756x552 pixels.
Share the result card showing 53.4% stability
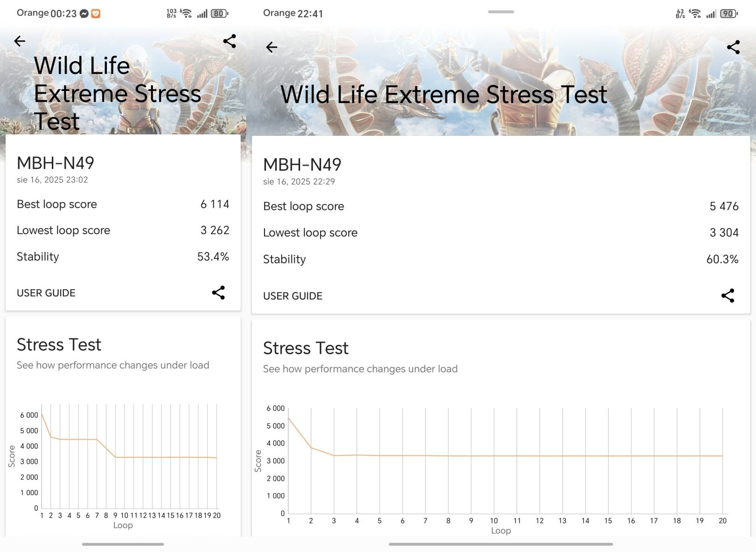point(218,293)
